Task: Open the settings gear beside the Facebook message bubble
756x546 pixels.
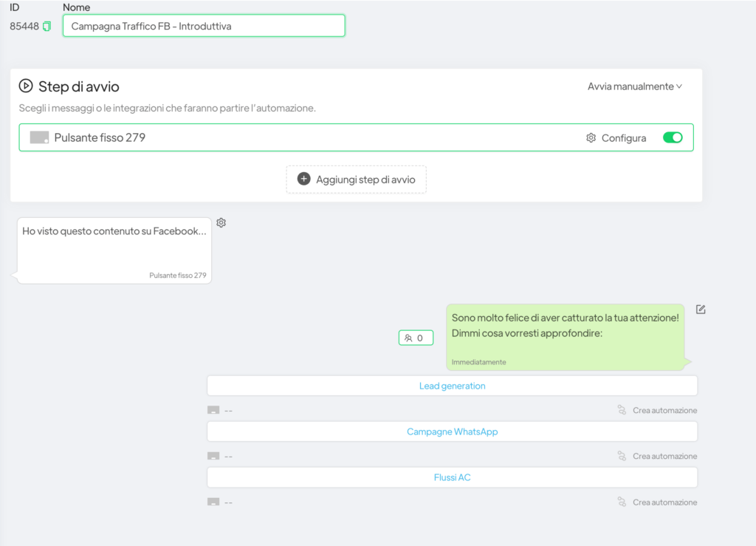Action: tap(221, 222)
